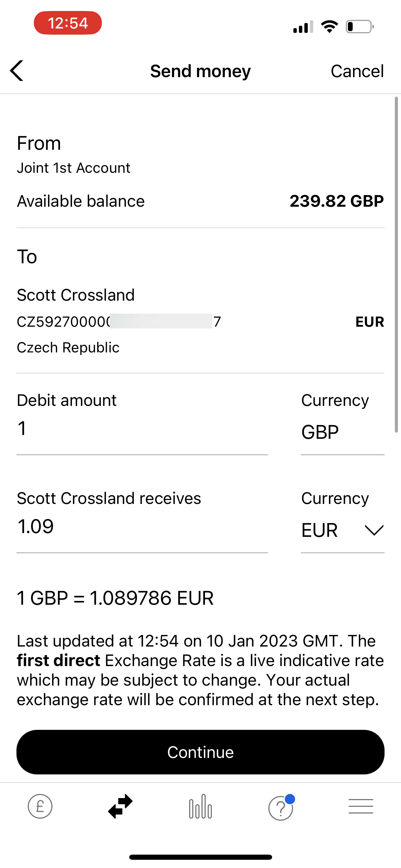Open the bar chart insights tab

pyautogui.click(x=200, y=806)
